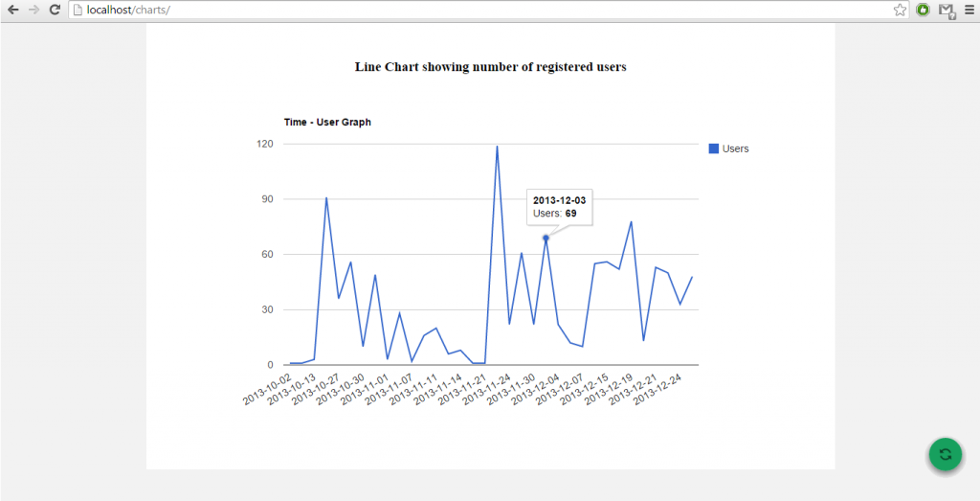This screenshot has height=501, width=980.
Task: Reload the page with the toolbar reload icon
Action: [x=56, y=10]
